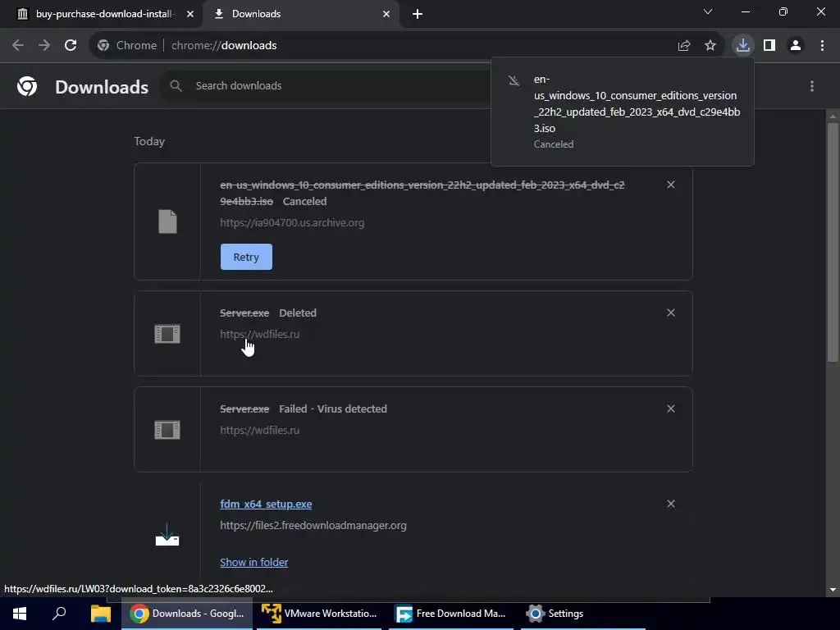The width and height of the screenshot is (840, 630).
Task: Go back to the previous page
Action: pos(18,46)
